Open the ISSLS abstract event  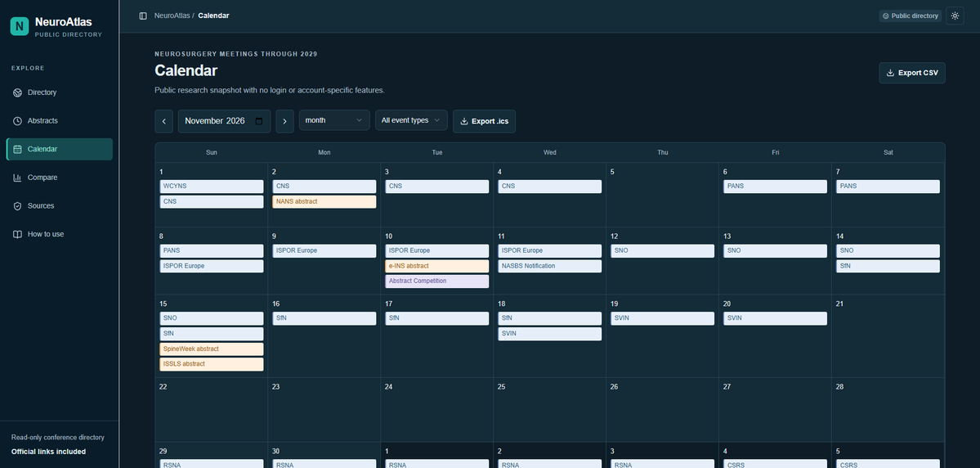coord(212,363)
